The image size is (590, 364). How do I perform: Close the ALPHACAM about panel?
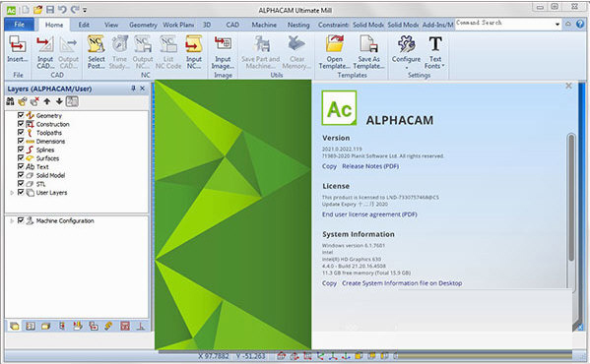[x=568, y=86]
